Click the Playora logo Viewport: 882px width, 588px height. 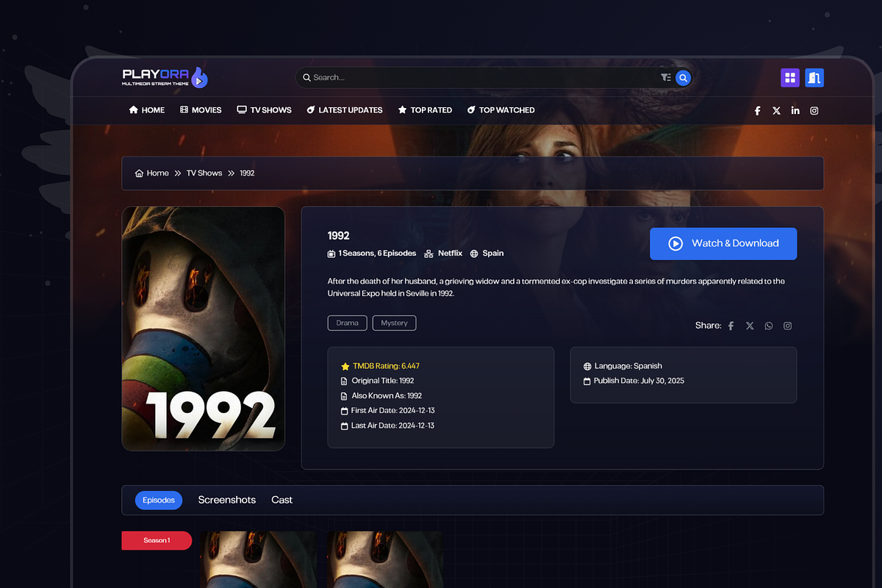[x=165, y=77]
